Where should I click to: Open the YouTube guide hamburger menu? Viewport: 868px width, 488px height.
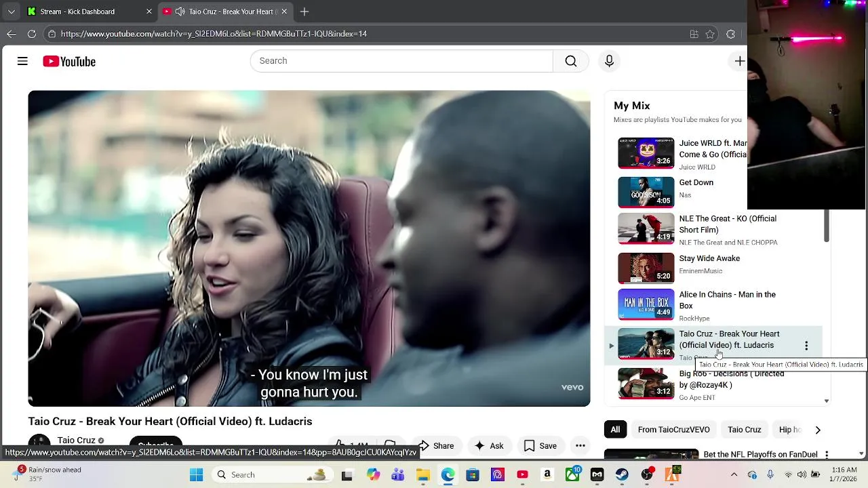point(22,61)
